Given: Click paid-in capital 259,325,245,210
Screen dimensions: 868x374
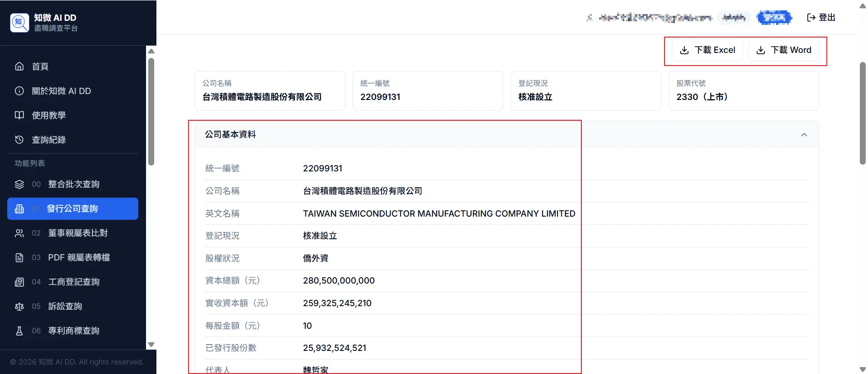Looking at the screenshot, I should (337, 303).
